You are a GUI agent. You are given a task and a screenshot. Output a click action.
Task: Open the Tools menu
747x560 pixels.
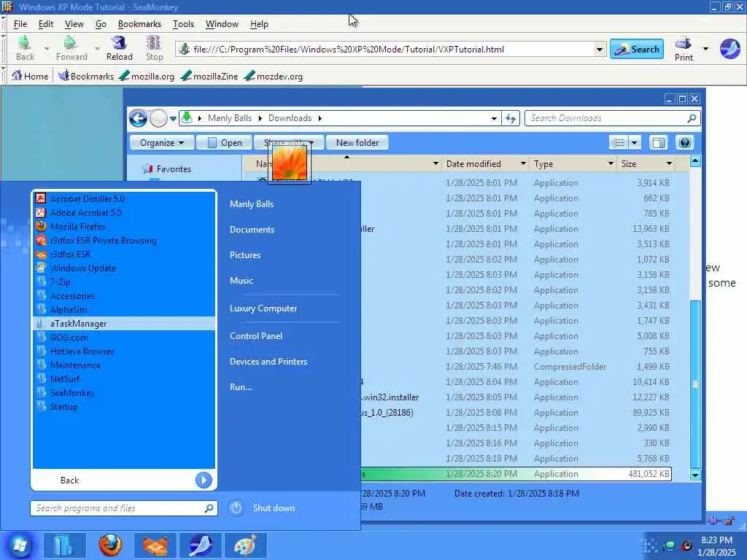(x=183, y=24)
